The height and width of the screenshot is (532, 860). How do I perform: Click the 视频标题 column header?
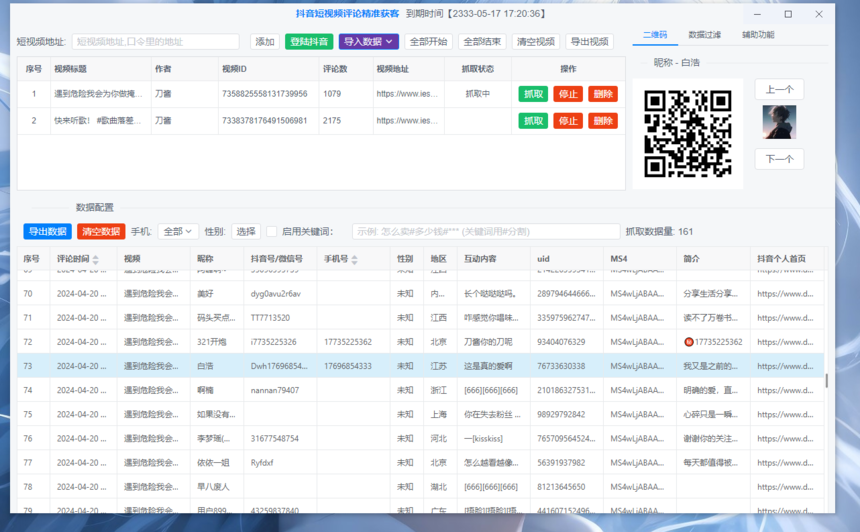tap(70, 69)
